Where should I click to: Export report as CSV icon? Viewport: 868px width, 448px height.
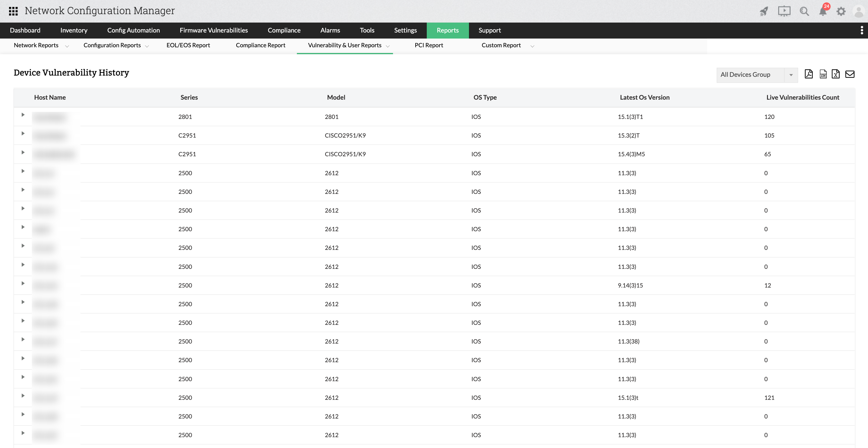823,74
